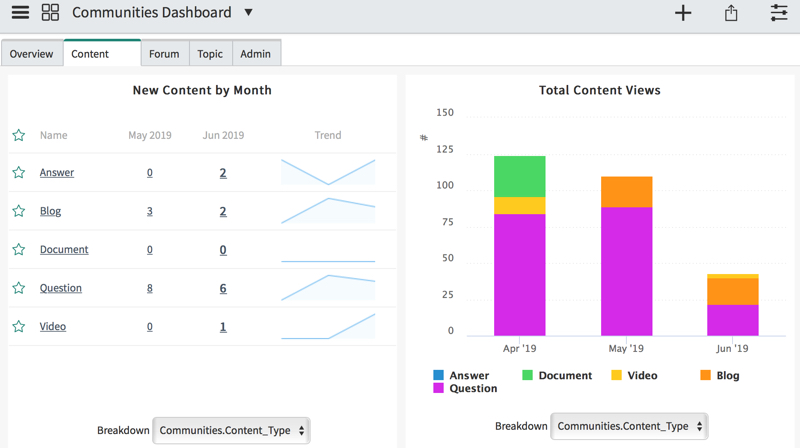Screen dimensions: 800x448
Task: Click the Answer trend sparkline
Action: coord(328,172)
